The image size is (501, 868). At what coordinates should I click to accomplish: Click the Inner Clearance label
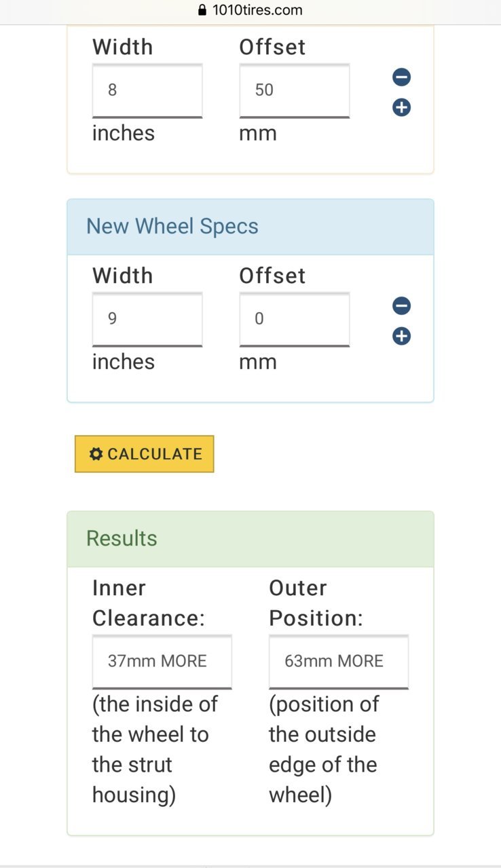[149, 603]
